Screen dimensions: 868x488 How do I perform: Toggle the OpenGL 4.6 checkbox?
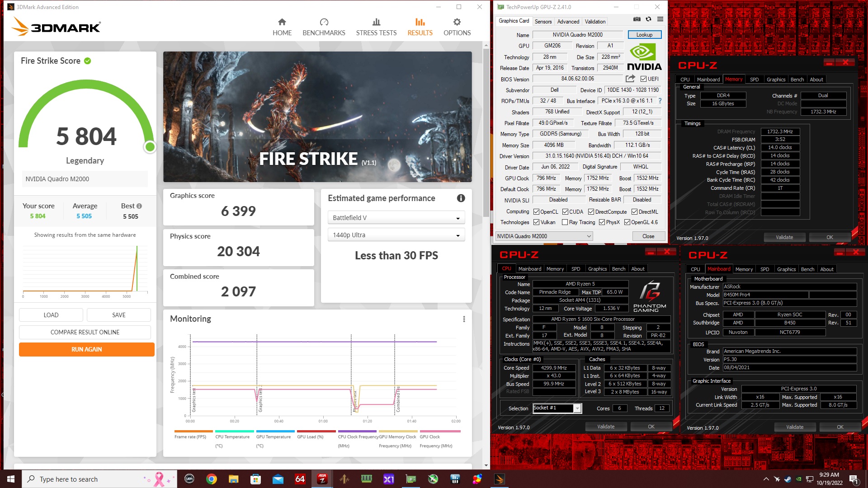tap(627, 222)
